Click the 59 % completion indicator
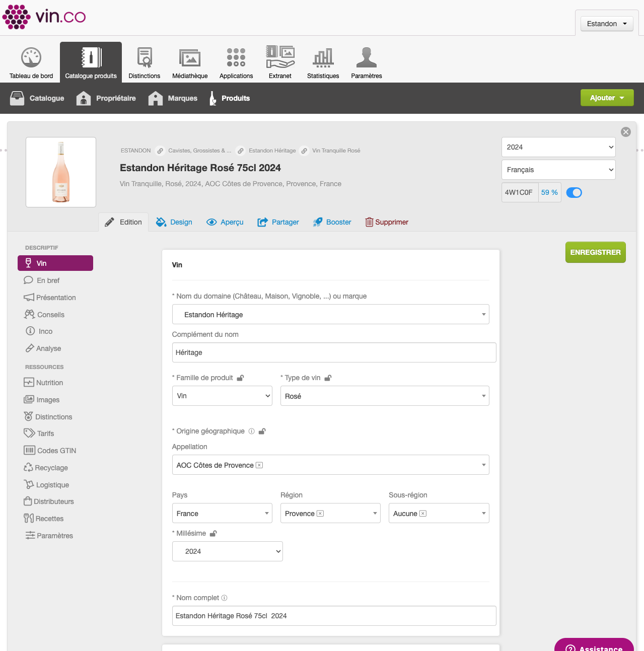This screenshot has height=651, width=644. click(549, 192)
